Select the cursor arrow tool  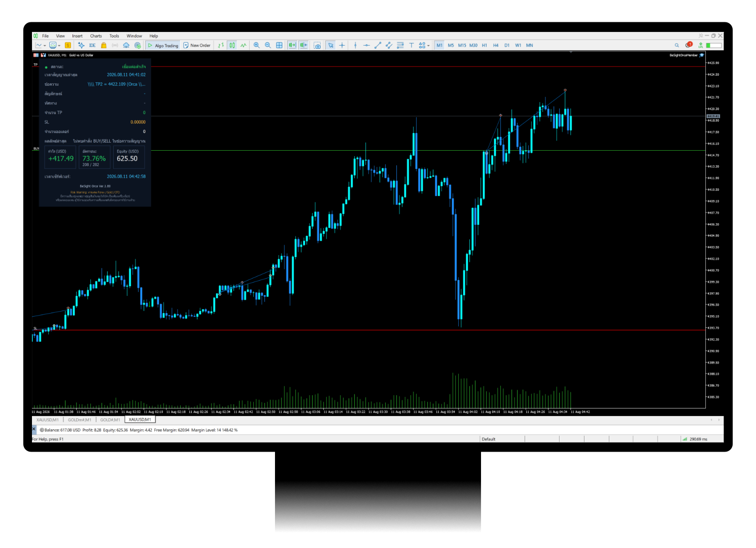[331, 45]
